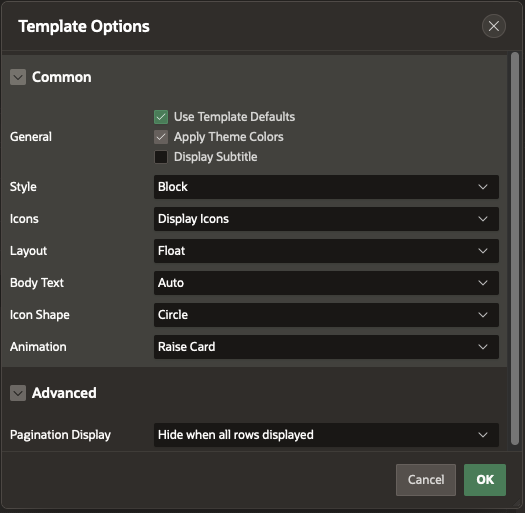This screenshot has width=525, height=513.
Task: Click the Display Subtitle label
Action: coord(216,157)
